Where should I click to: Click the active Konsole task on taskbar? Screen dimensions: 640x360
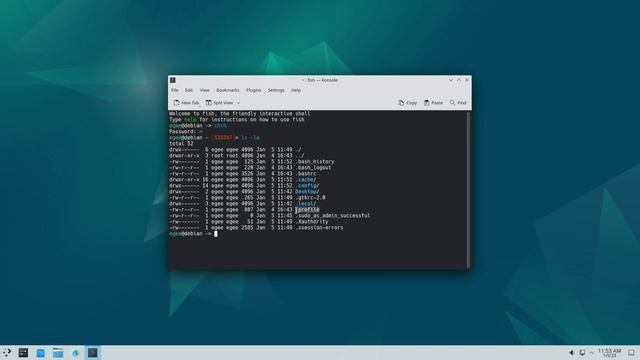point(93,353)
